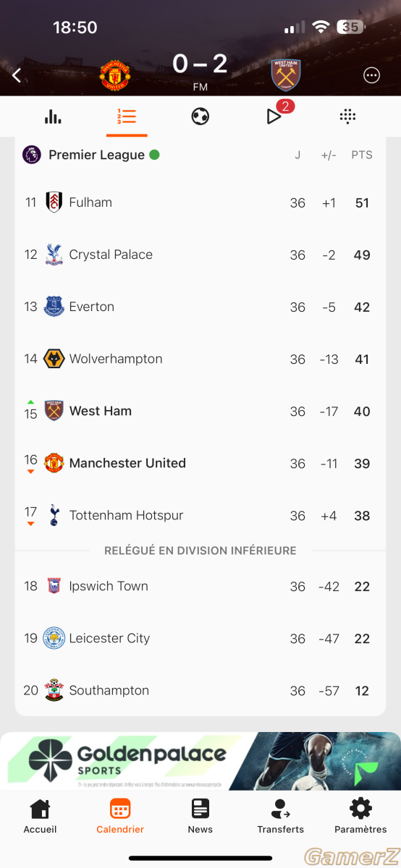Tap the Goldenpalace Sports ad banner
Screen dimensions: 401x868
tap(200, 761)
